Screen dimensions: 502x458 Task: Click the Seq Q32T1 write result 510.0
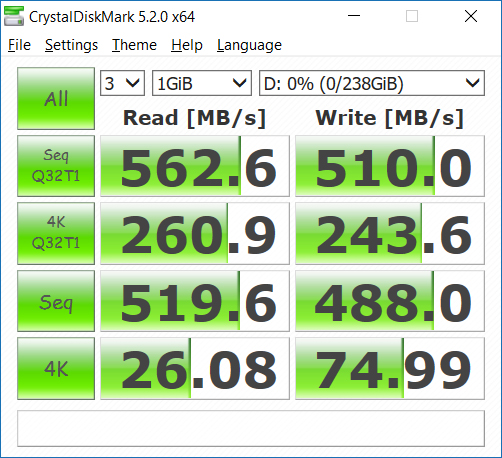[x=390, y=166]
